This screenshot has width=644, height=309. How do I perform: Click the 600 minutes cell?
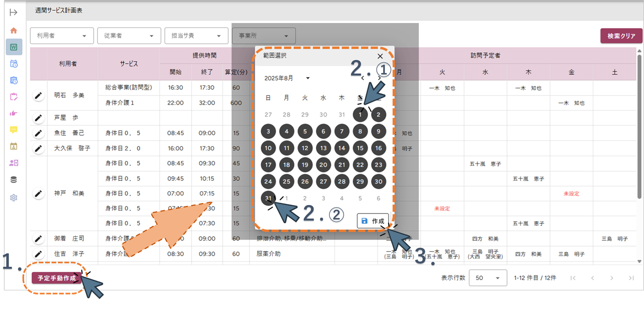(x=236, y=103)
